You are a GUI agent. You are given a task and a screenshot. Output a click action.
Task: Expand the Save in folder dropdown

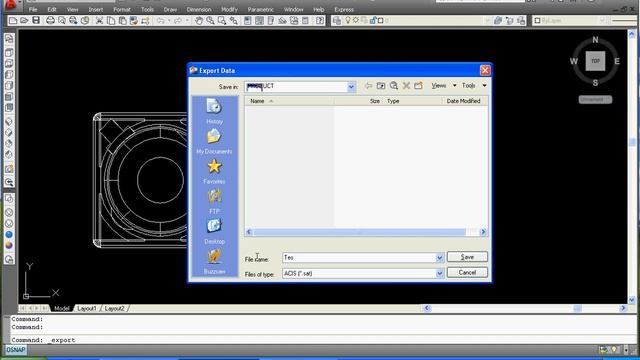pyautogui.click(x=351, y=87)
